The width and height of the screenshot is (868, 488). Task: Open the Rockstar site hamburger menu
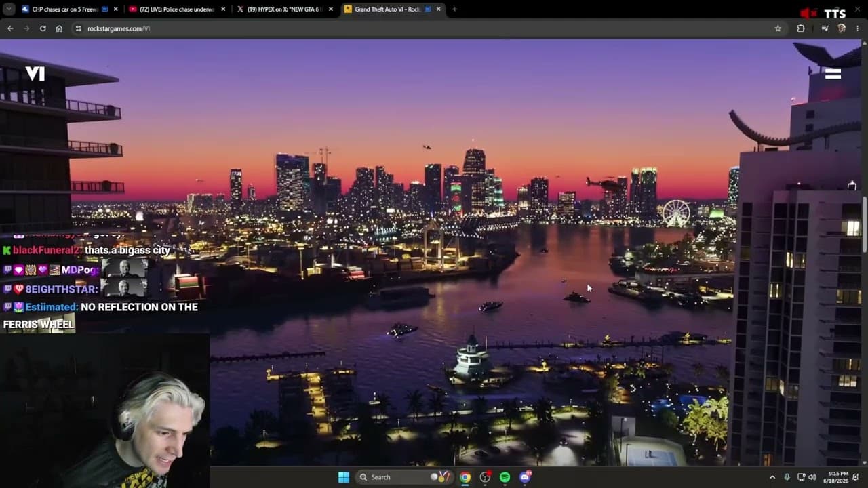click(833, 74)
